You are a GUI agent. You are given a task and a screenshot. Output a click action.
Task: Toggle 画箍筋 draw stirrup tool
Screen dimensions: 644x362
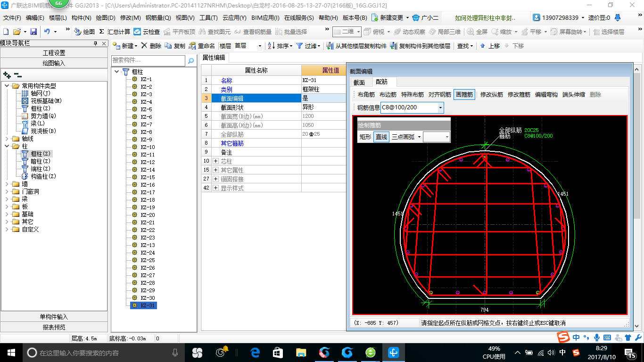point(464,94)
